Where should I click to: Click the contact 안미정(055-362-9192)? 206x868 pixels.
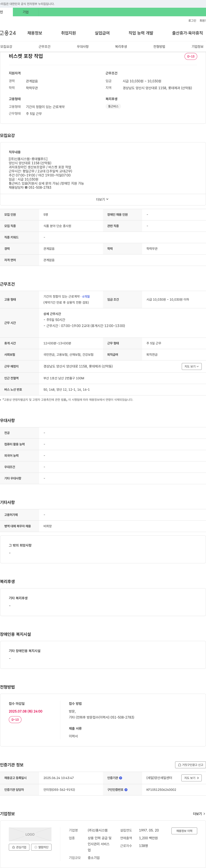[x=59, y=790]
